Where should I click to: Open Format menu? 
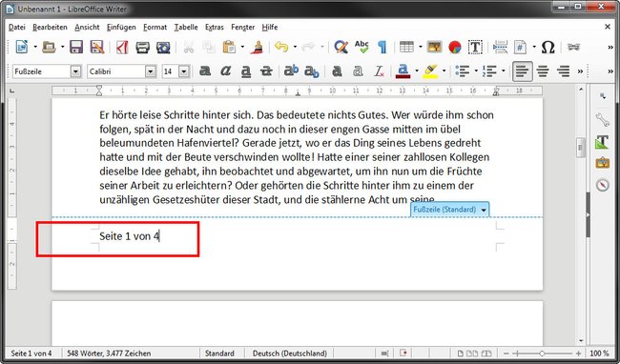coord(155,28)
